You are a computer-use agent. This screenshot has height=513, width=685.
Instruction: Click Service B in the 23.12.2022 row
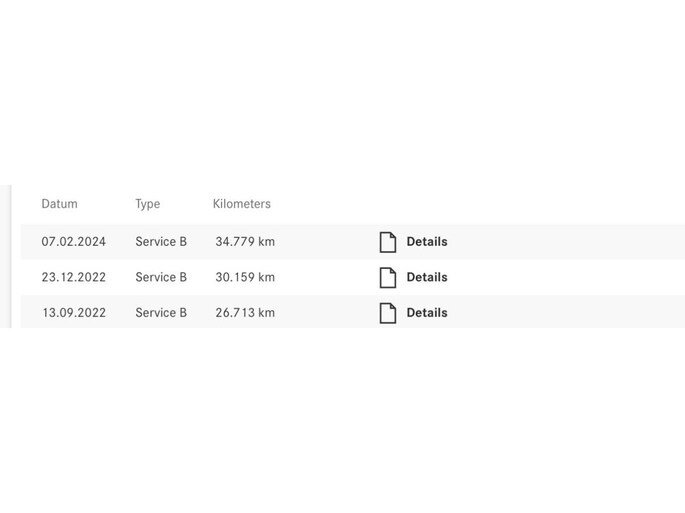(161, 277)
